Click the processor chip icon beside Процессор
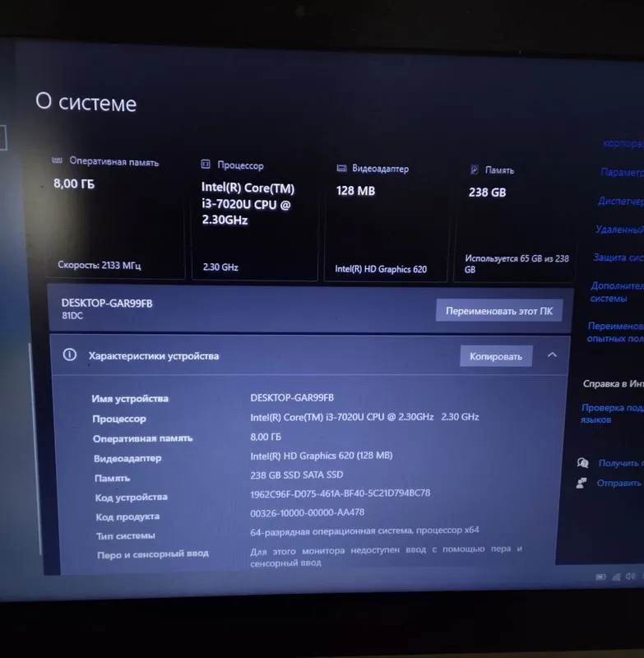The width and height of the screenshot is (644, 658). [x=206, y=164]
